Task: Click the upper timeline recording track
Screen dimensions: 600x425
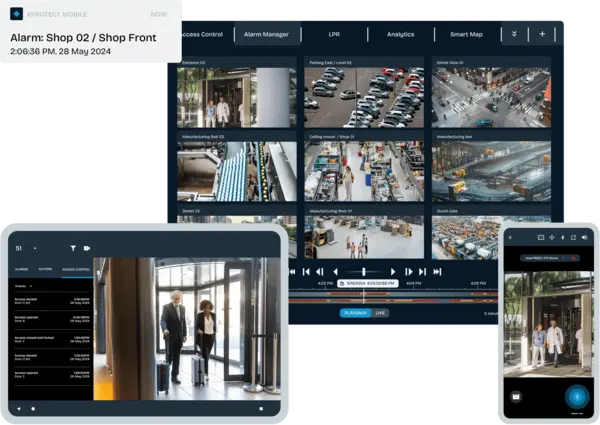Action: click(393, 294)
